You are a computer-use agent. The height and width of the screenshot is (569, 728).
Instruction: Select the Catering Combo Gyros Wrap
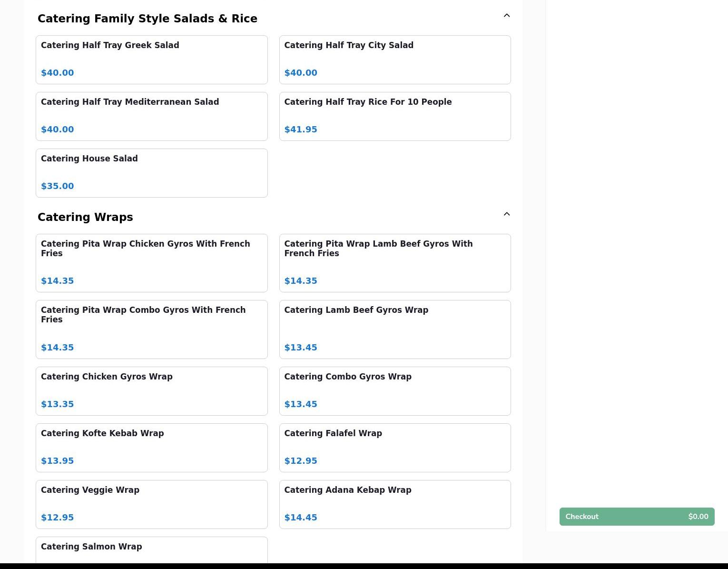(x=394, y=391)
